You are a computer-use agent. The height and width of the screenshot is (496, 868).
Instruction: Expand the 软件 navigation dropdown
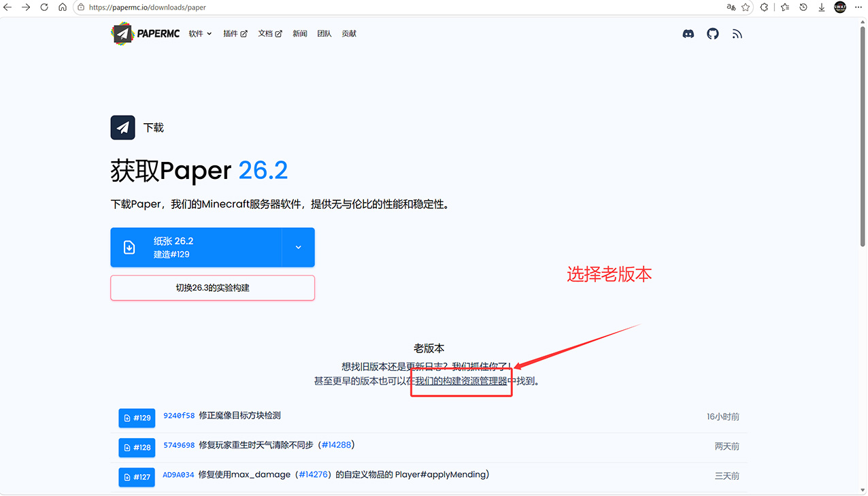pos(200,33)
